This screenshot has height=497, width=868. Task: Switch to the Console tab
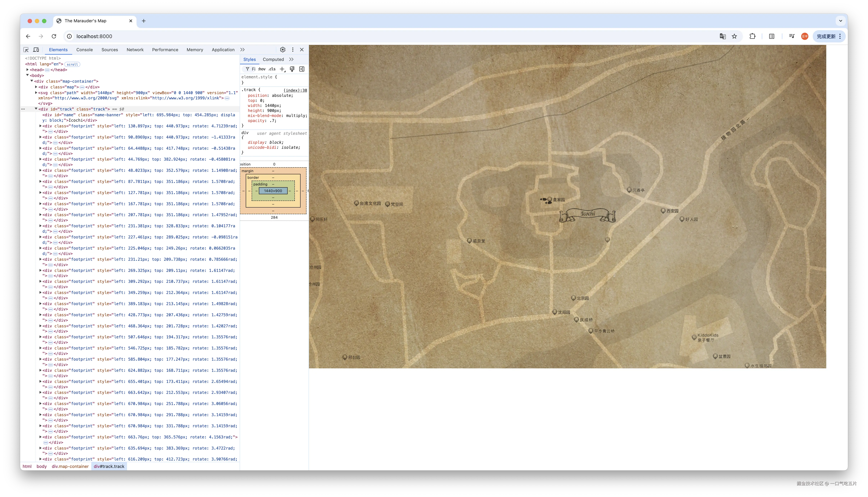point(84,49)
